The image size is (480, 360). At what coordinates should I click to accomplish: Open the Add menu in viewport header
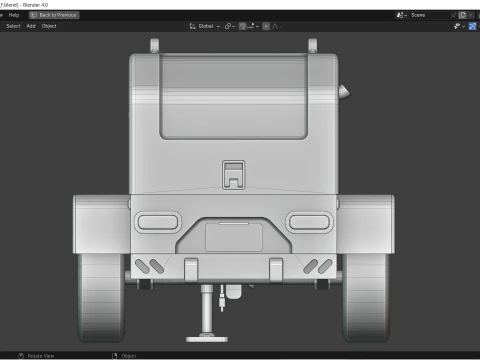tap(31, 26)
